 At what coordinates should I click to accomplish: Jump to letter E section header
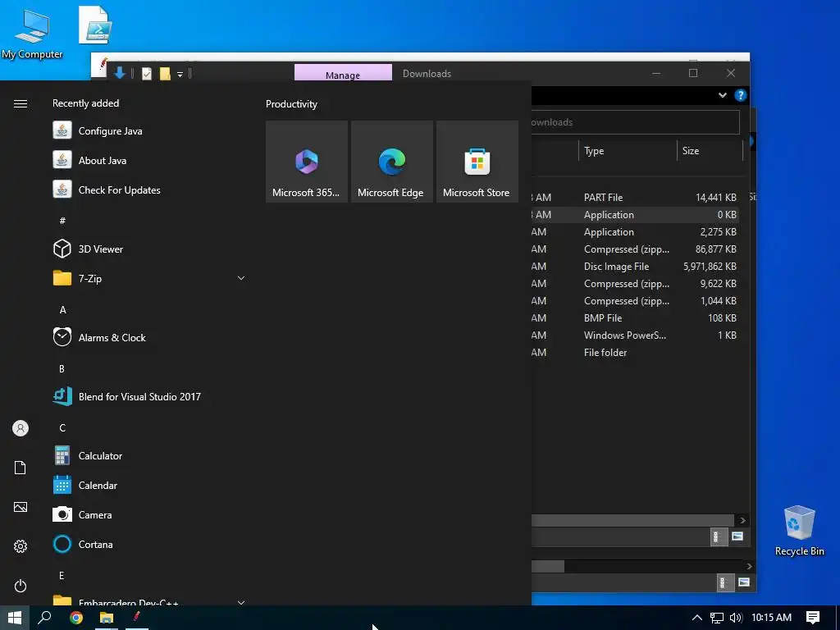[62, 575]
